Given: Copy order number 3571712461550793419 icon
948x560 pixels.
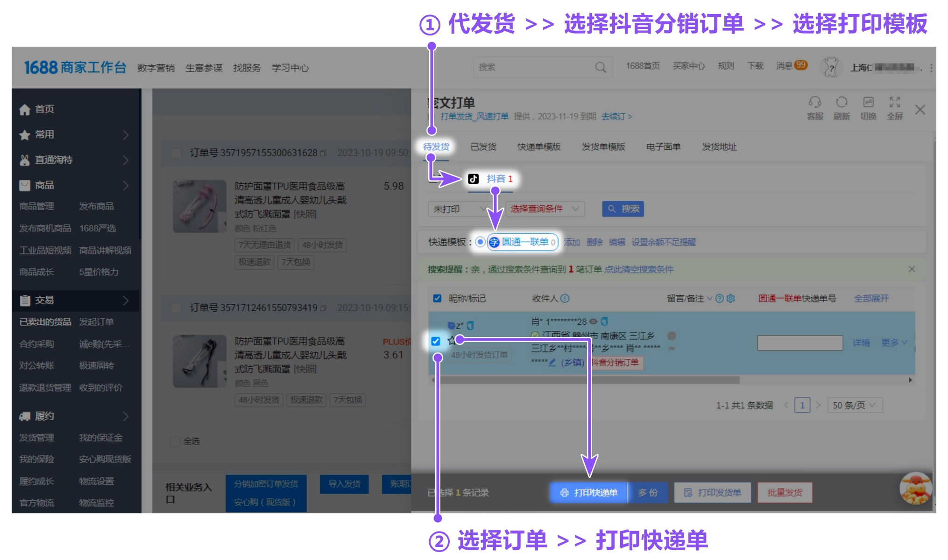Looking at the screenshot, I should 323,308.
